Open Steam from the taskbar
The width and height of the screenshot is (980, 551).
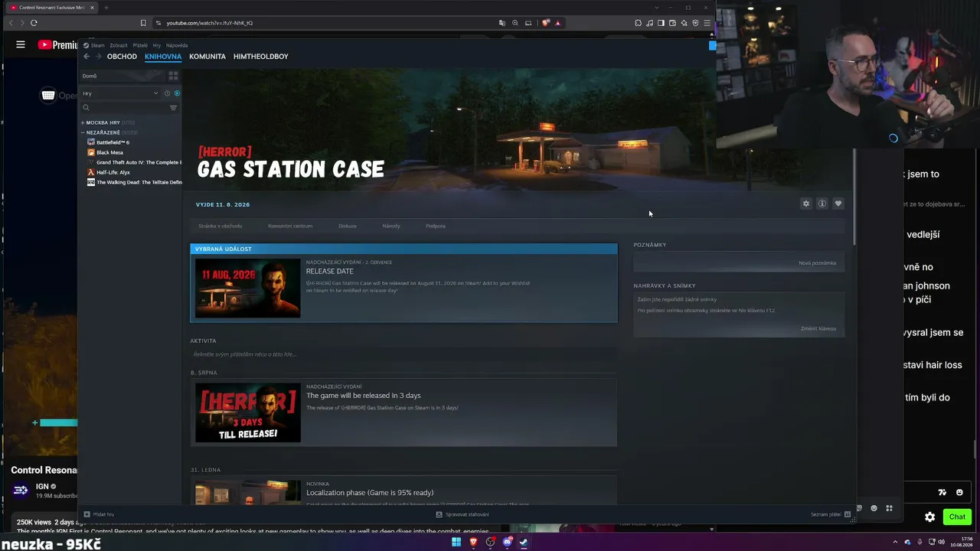pyautogui.click(x=524, y=542)
